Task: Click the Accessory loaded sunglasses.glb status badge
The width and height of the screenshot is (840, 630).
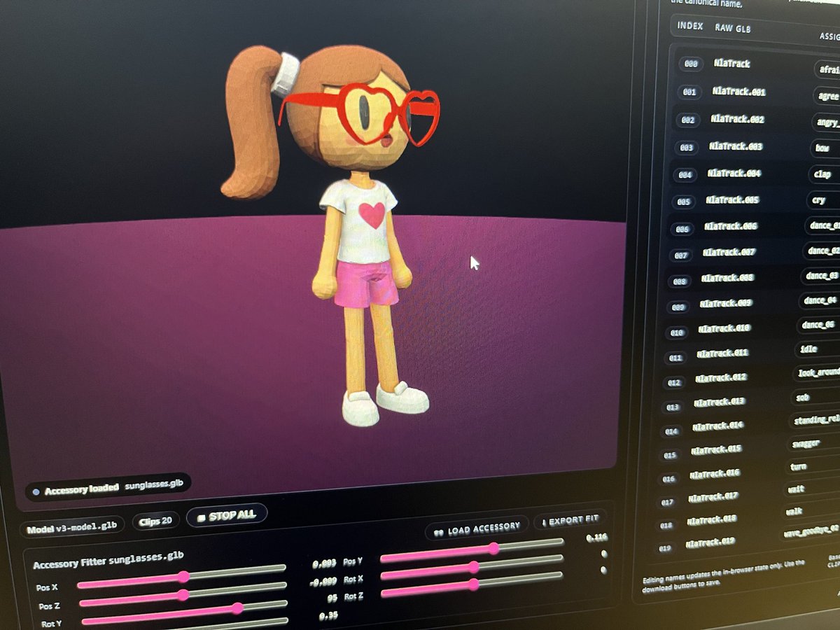Action: point(108,487)
